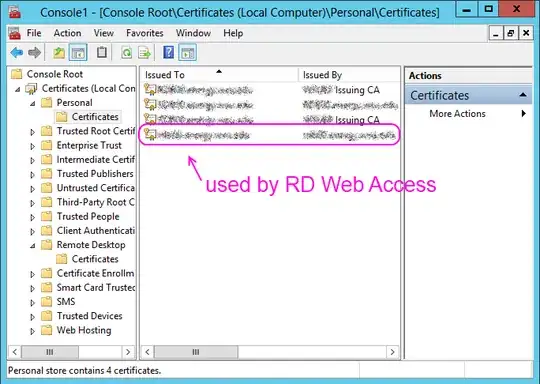This screenshot has width=540, height=384.
Task: Go back with the blue Back arrow
Action: 17,53
